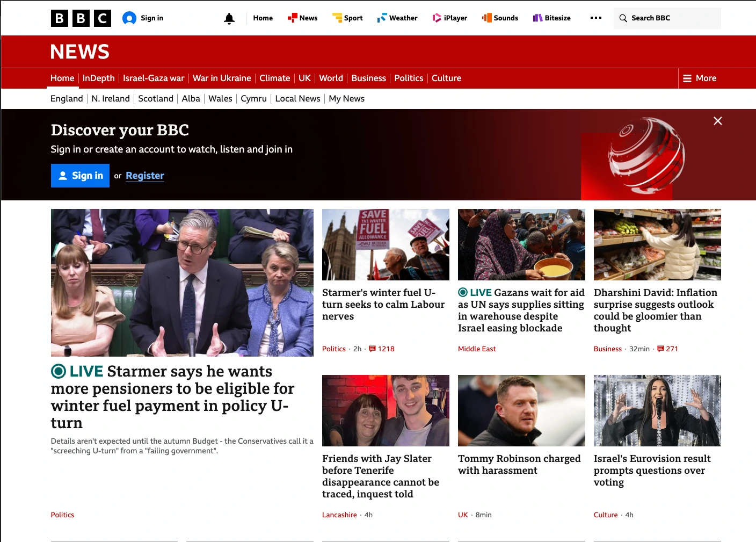Image resolution: width=756 pixels, height=542 pixels.
Task: Click the blue Weather icon
Action: pos(382,18)
